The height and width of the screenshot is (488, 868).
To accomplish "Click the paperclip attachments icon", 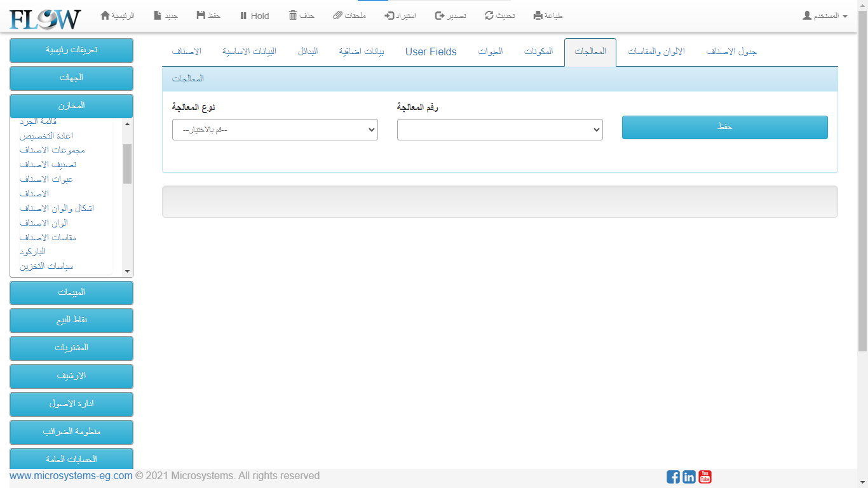I will (x=337, y=15).
